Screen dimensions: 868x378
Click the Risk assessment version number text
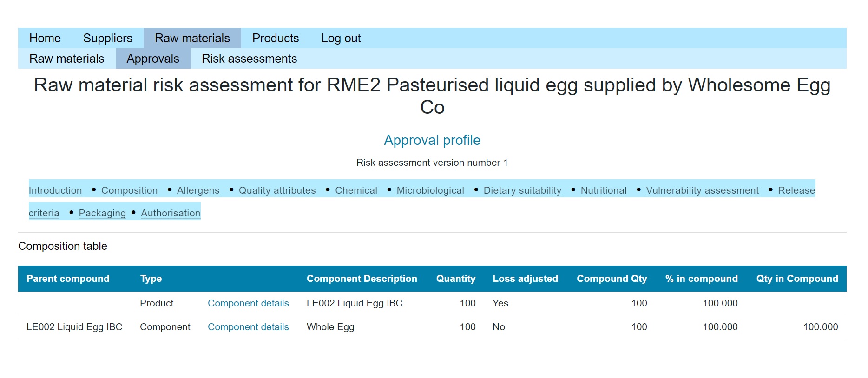[x=432, y=163]
